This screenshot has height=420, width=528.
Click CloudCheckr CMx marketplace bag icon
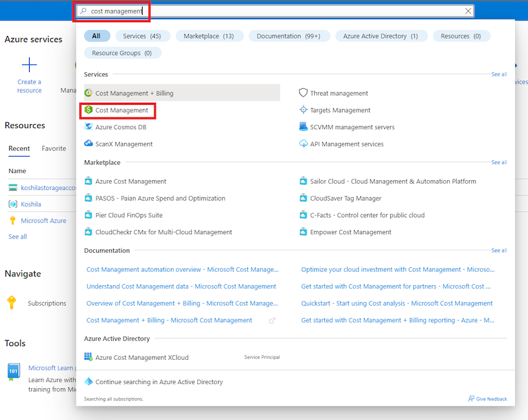pos(88,231)
